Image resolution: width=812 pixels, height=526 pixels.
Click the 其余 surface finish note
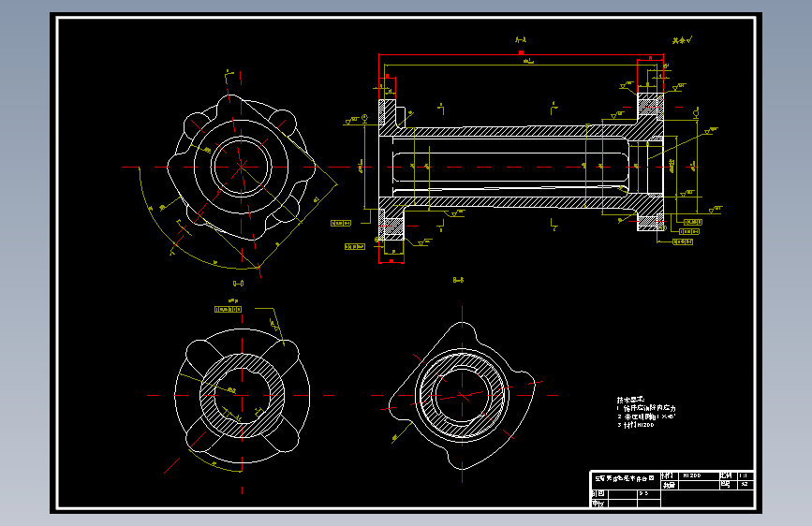click(682, 40)
